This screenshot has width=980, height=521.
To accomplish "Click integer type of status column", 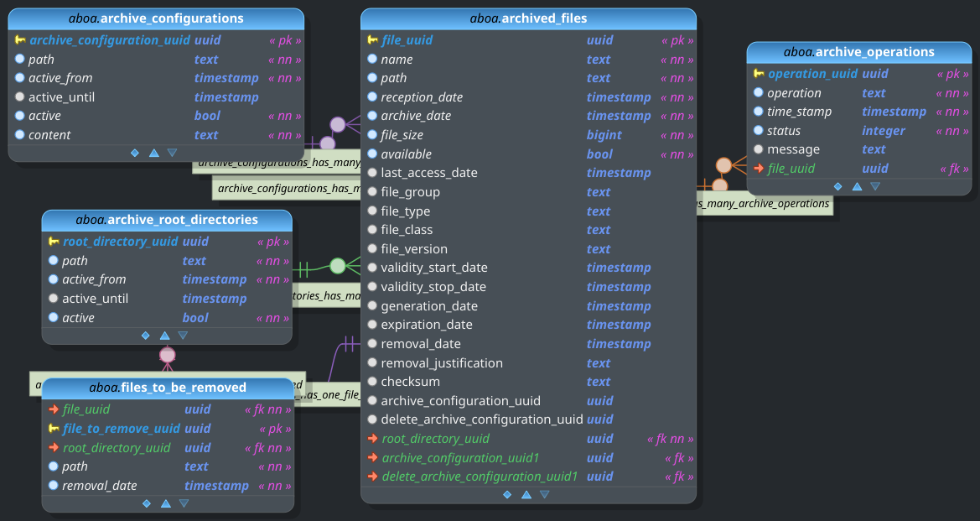I will pyautogui.click(x=883, y=131).
